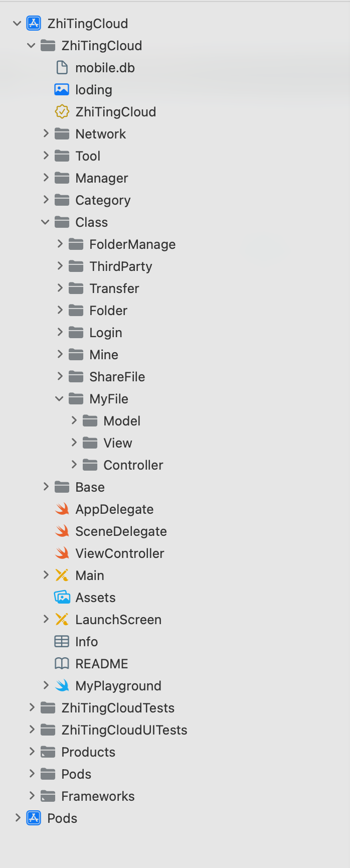Click the mobile.db file icon
Viewport: 350px width, 868px height.
click(x=62, y=68)
